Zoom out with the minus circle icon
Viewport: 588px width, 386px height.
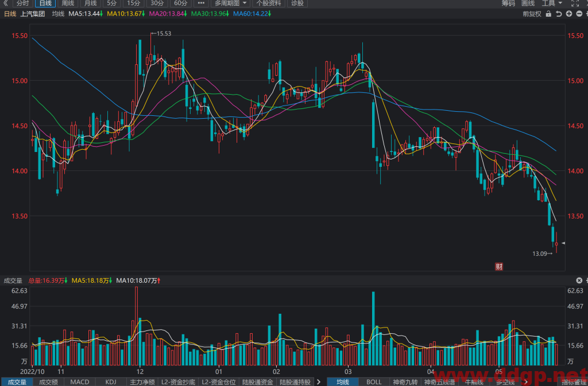579,14
